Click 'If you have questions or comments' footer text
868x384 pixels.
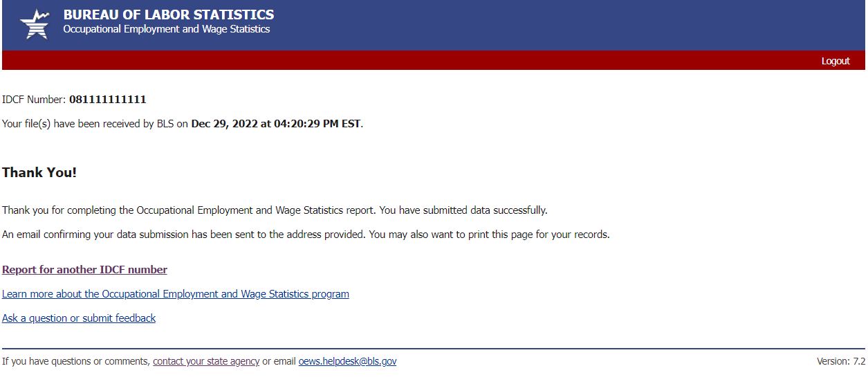(x=75, y=361)
